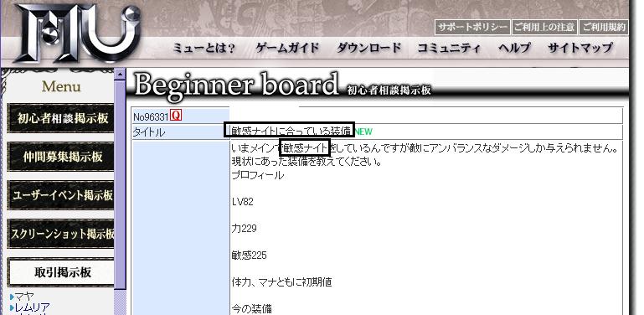Click the red Q icon beside No96331
Viewport: 644px width, 315px height.
tap(176, 116)
